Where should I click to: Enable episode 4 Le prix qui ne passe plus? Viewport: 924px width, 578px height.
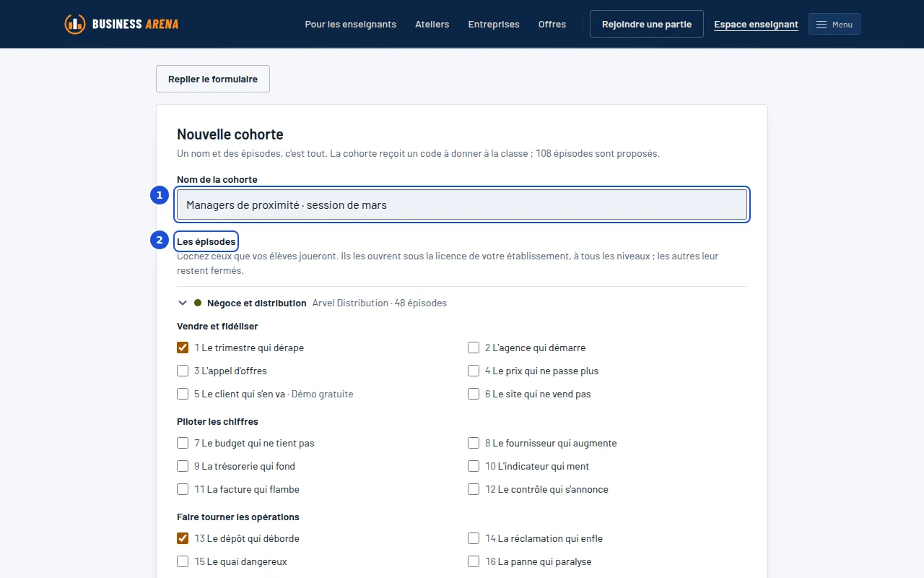coord(474,371)
